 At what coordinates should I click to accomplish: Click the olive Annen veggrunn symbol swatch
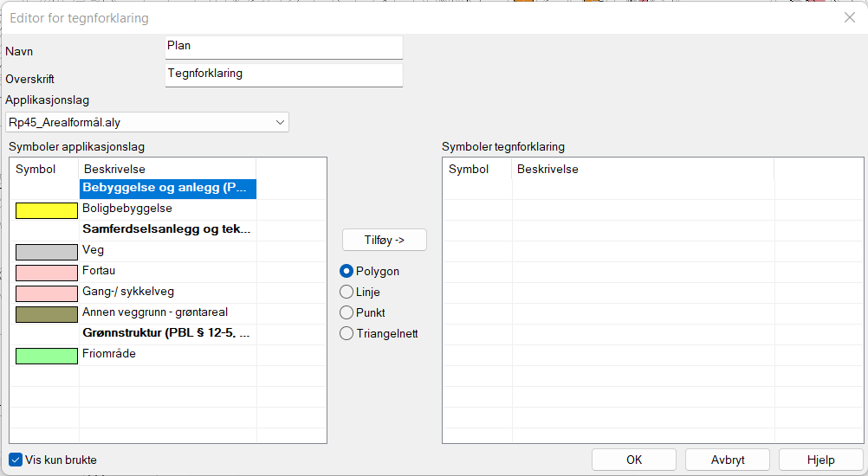pos(47,314)
